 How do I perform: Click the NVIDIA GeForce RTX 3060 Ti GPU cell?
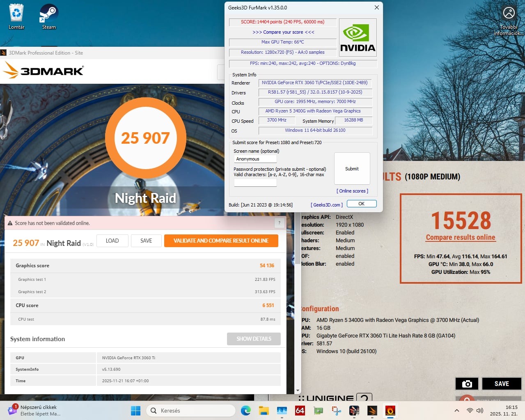click(x=189, y=358)
